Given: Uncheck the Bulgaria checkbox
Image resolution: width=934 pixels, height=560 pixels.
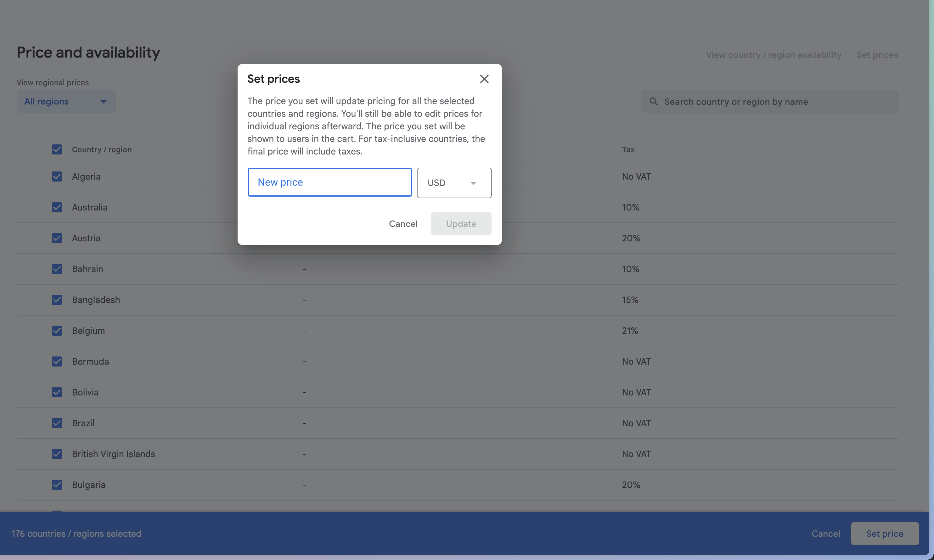Looking at the screenshot, I should 57,485.
